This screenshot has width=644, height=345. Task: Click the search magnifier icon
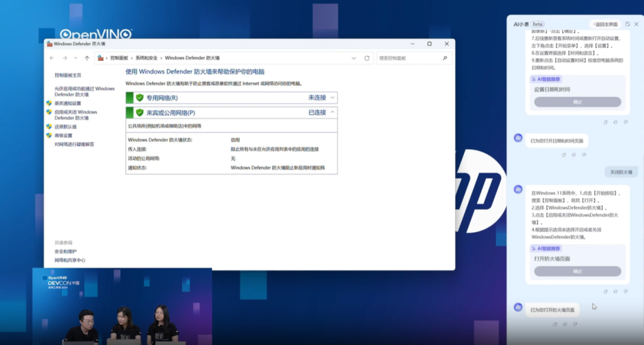[445, 58]
